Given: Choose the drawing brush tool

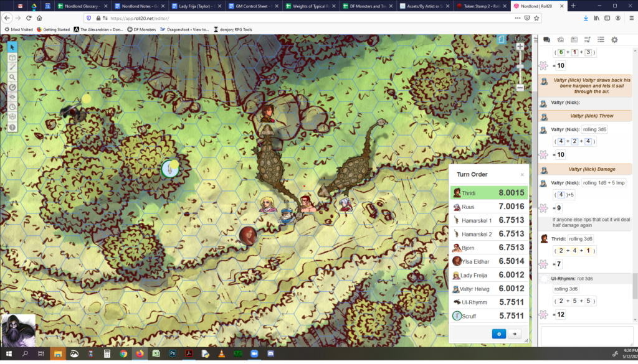Looking at the screenshot, I should [x=12, y=67].
